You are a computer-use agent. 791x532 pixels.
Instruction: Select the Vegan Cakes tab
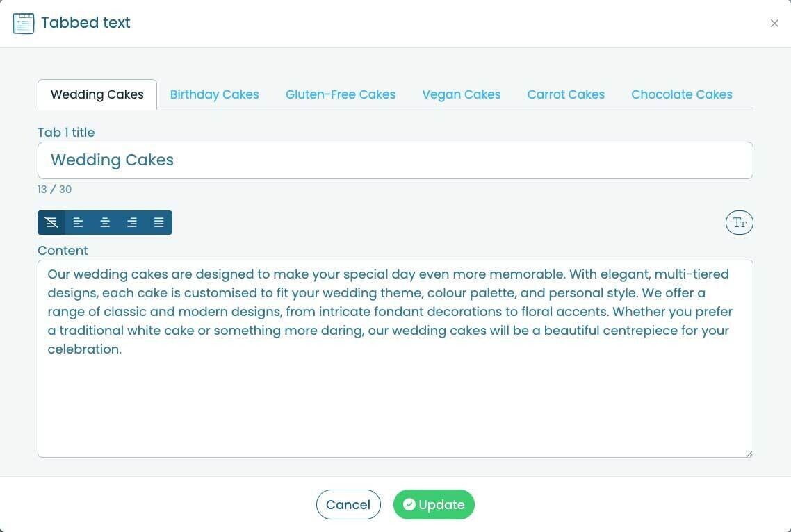coord(461,94)
